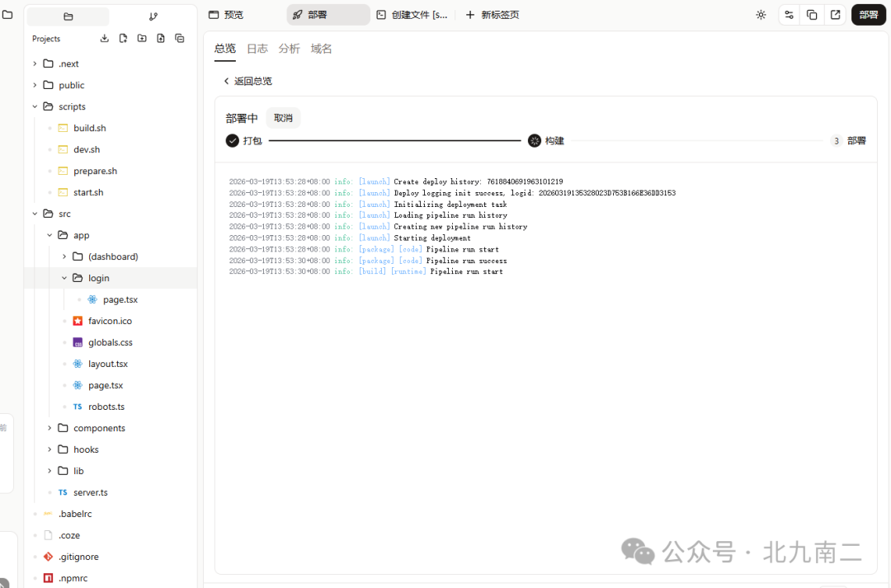Select the 部署 tab with rocket icon
891x588 pixels.
pyautogui.click(x=328, y=15)
